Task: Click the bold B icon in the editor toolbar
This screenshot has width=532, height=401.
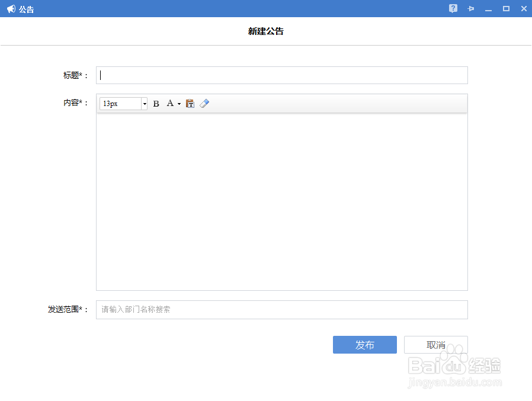Action: 156,103
